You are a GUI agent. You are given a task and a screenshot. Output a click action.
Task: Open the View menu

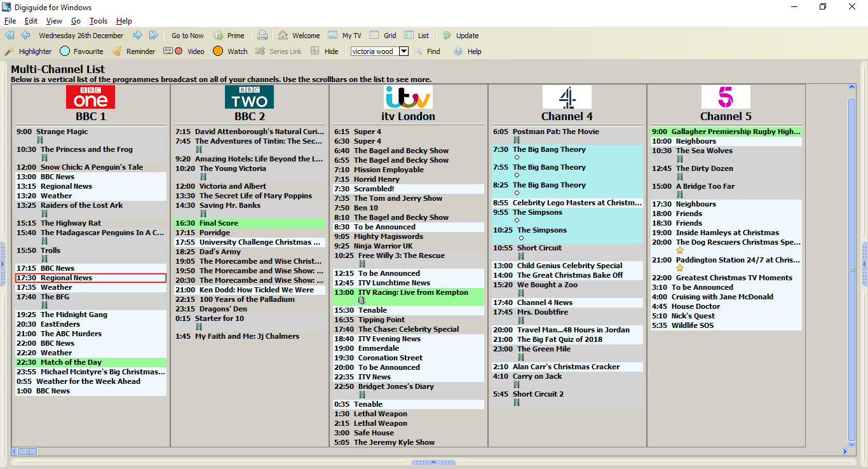tap(54, 21)
